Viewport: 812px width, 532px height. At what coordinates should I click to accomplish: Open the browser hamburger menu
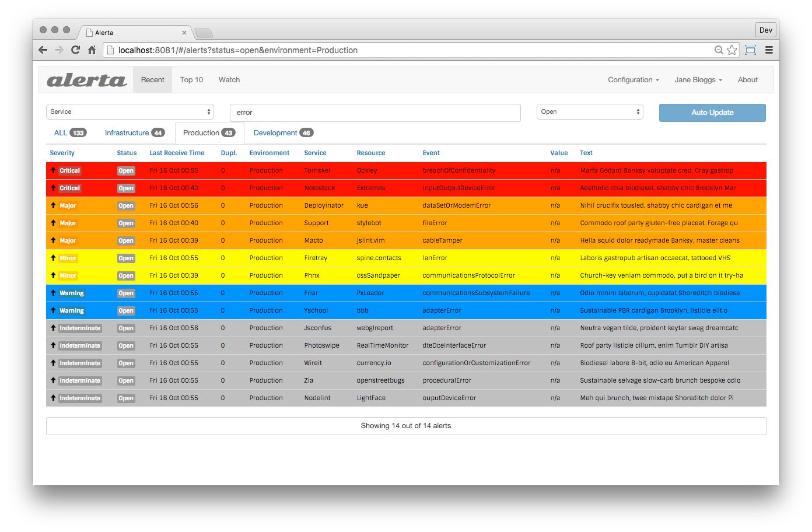769,50
